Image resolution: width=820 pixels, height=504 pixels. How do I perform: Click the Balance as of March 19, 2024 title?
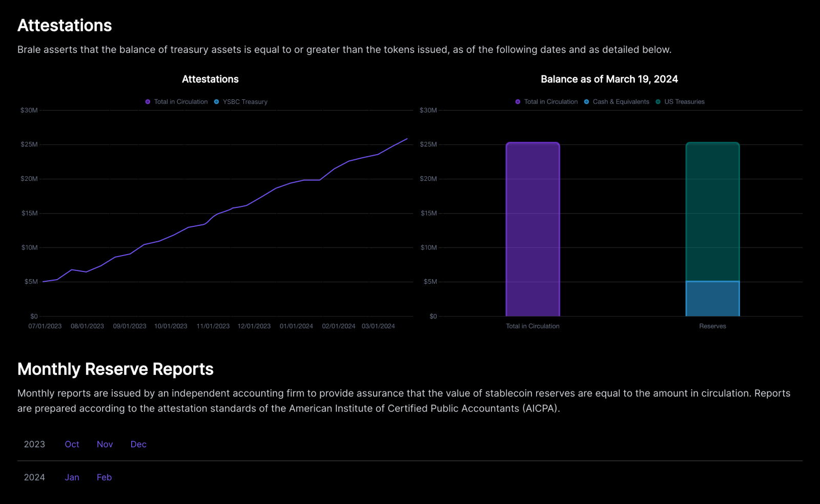(609, 79)
